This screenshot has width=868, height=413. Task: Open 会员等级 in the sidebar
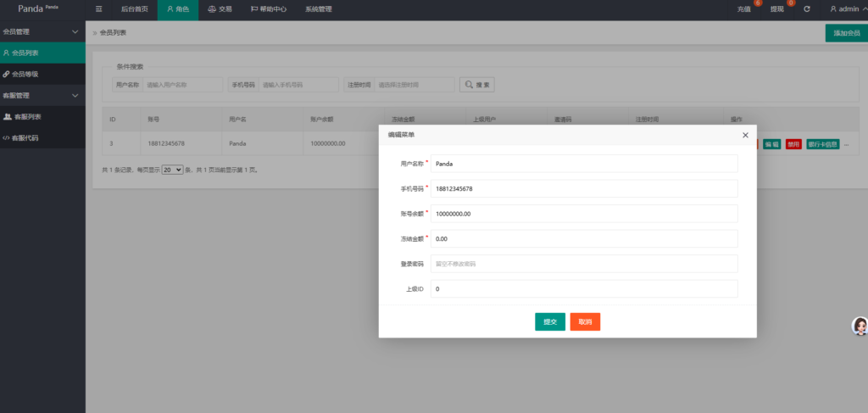(42, 74)
